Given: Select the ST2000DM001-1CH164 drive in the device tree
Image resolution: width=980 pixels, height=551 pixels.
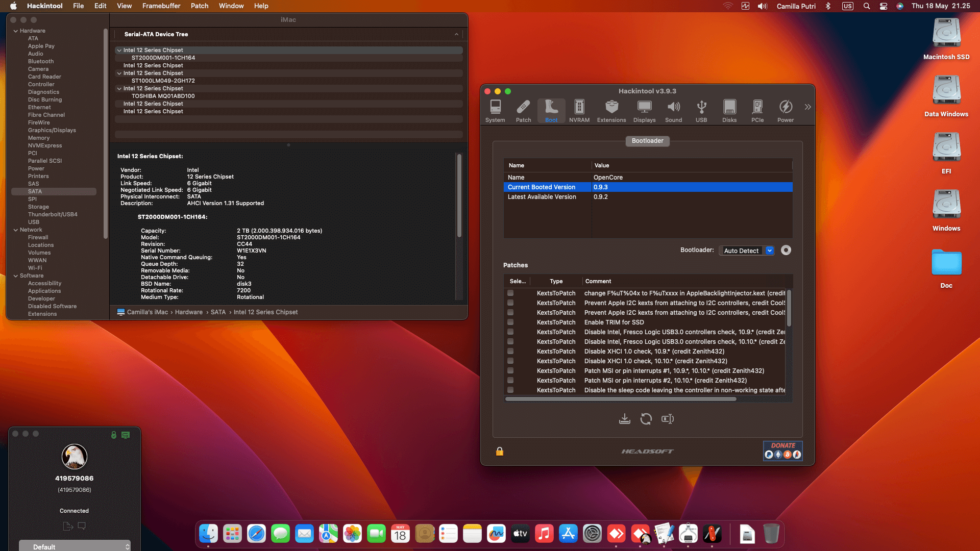Looking at the screenshot, I should 163,58.
